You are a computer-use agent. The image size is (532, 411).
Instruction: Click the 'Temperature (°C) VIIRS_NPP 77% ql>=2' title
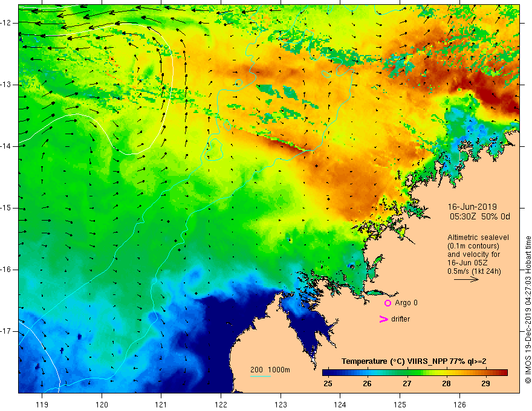pyautogui.click(x=414, y=361)
